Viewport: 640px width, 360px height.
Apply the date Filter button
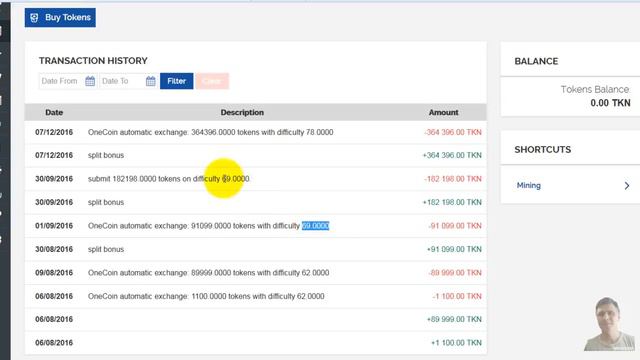point(176,81)
